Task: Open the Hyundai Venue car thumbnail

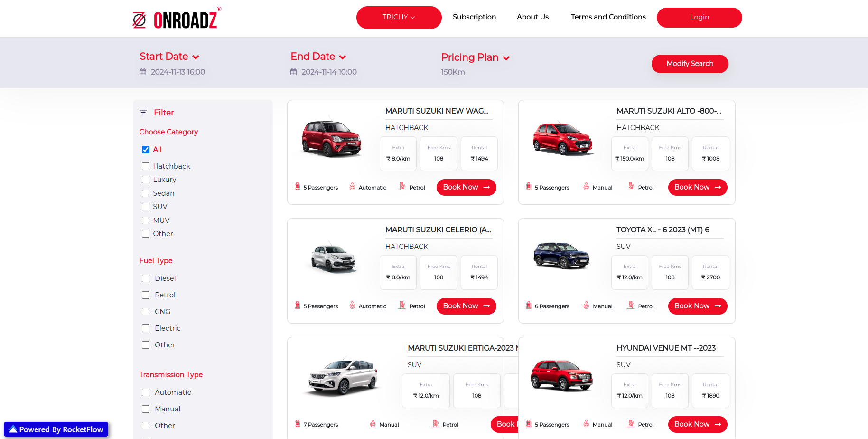Action: (562, 375)
